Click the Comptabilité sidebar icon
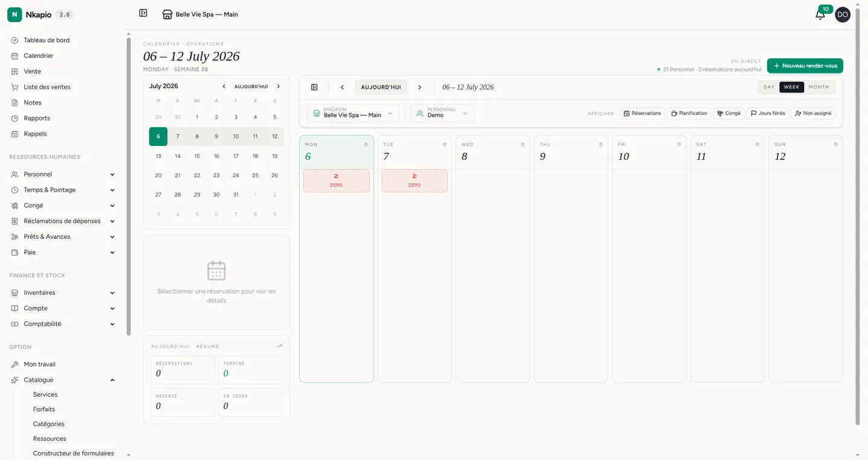This screenshot has height=460, width=868. 14,324
